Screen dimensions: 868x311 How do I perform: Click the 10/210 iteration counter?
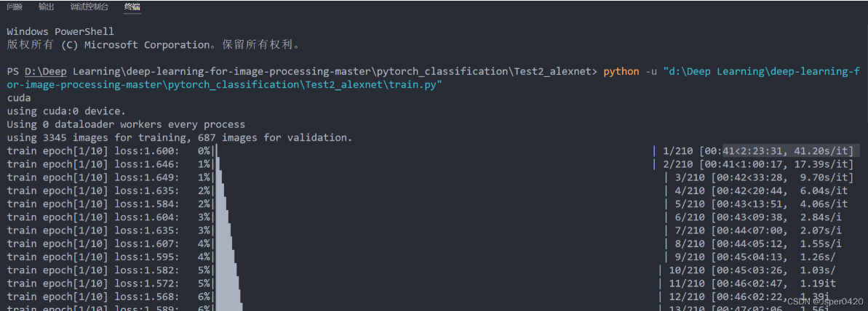point(686,270)
